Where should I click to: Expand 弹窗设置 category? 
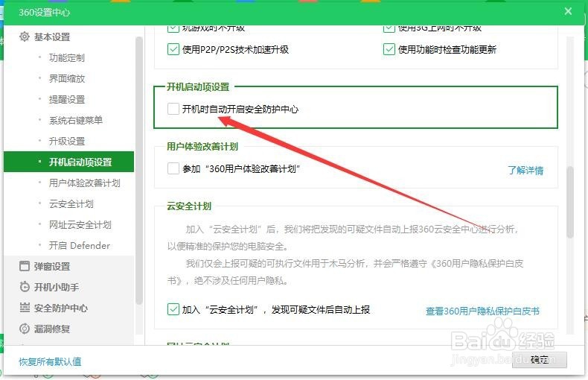pos(52,266)
